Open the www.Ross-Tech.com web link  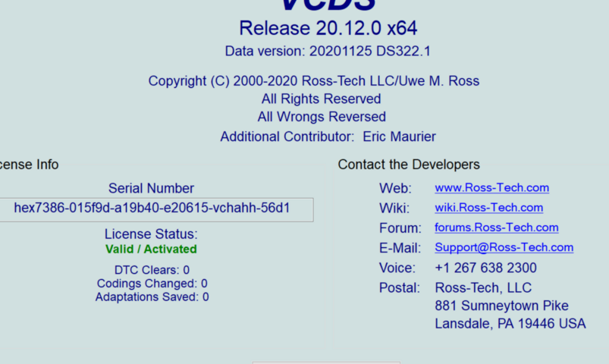tap(491, 187)
